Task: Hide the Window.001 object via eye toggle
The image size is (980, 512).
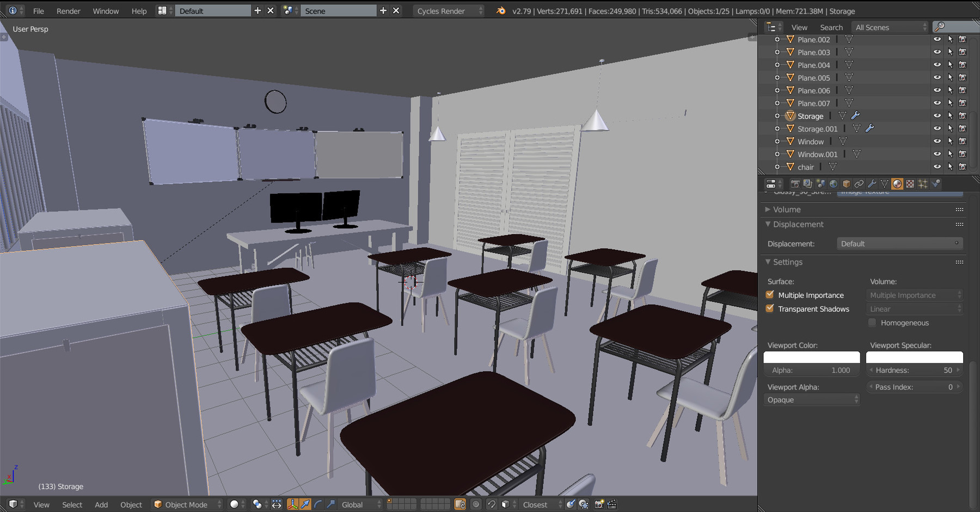Action: [x=937, y=154]
